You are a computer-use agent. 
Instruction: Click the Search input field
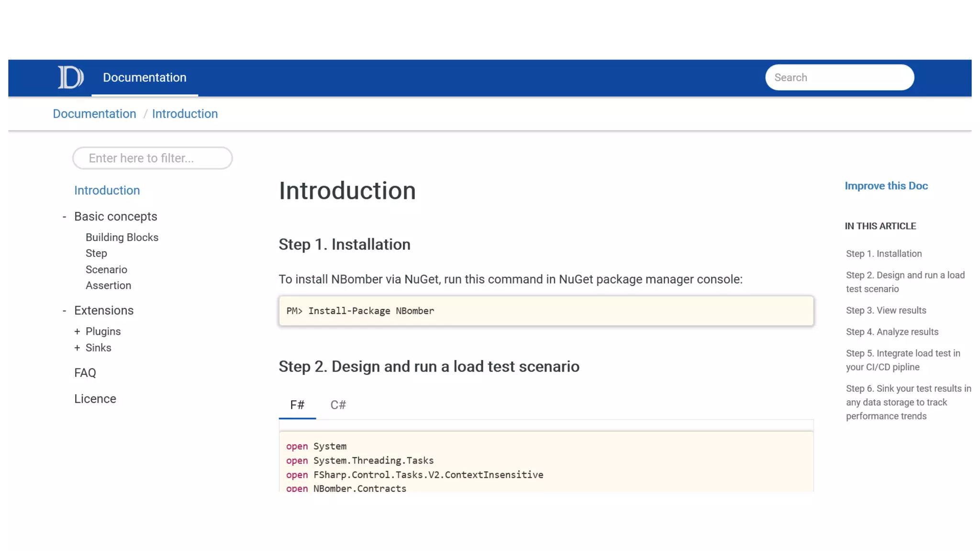point(839,77)
